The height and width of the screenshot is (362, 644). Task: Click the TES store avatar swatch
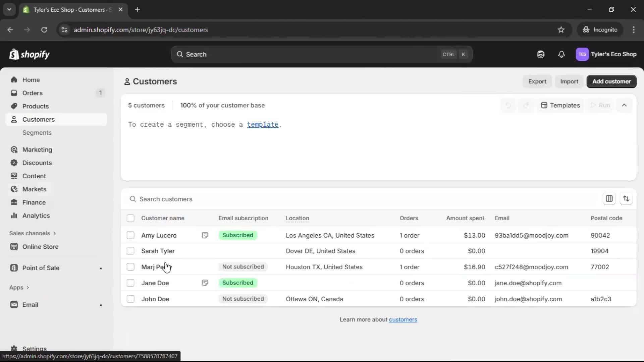(582, 54)
